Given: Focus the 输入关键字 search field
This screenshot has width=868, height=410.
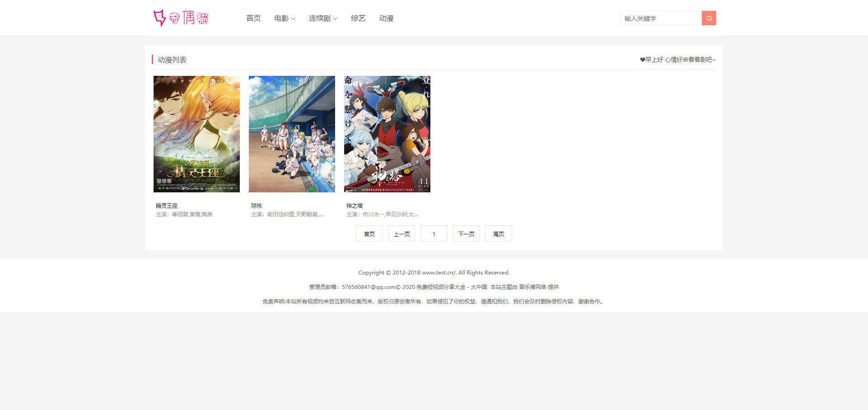Looking at the screenshot, I should [x=661, y=18].
